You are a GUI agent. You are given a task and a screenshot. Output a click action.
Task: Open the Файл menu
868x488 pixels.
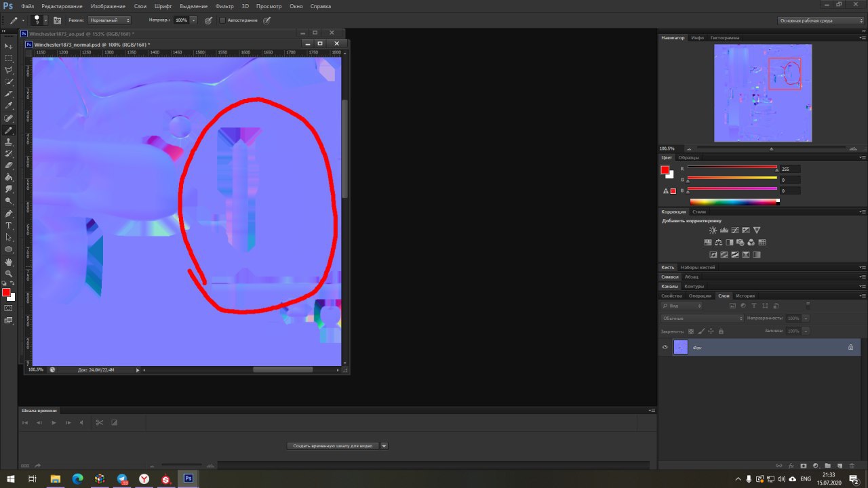[27, 6]
